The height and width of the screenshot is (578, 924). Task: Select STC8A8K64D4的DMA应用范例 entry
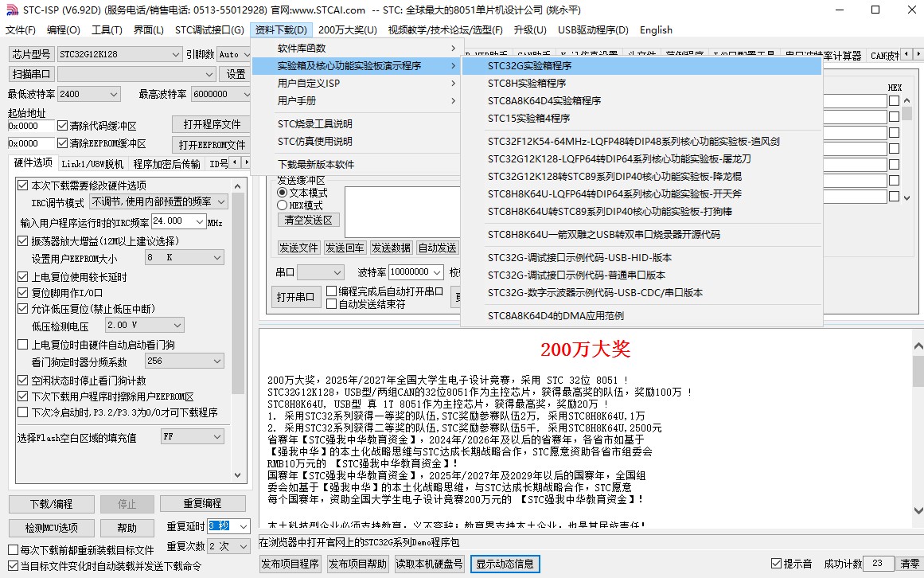641,316
